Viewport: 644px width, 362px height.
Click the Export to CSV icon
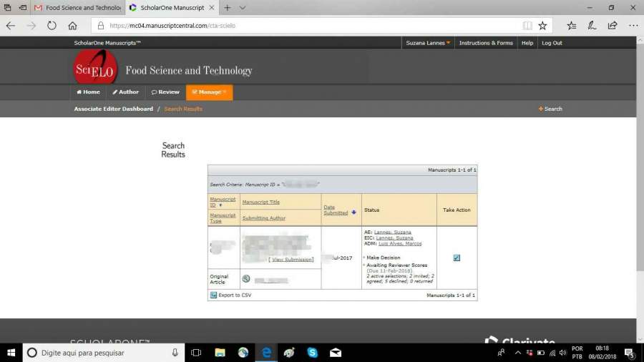(213, 295)
